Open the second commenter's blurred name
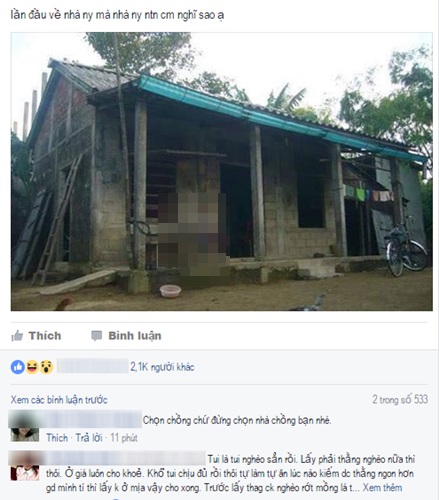The height and width of the screenshot is (500, 439). (x=123, y=458)
